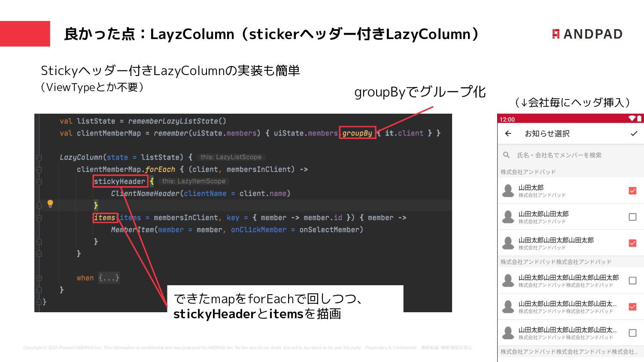Click the fold marker beside when in gutter
Image resolution: width=644 pixels, height=362 pixels.
[x=39, y=278]
